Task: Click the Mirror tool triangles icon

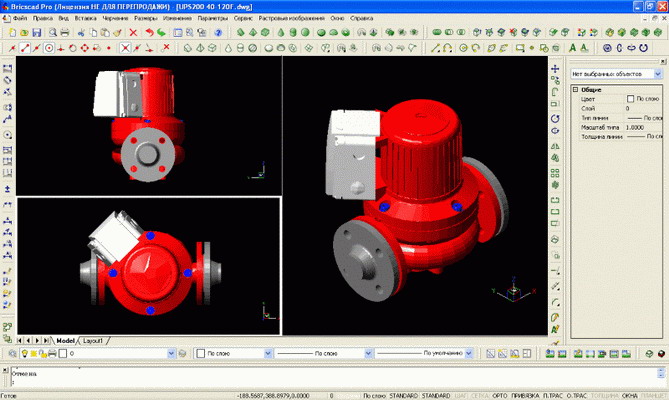Action: [x=555, y=146]
